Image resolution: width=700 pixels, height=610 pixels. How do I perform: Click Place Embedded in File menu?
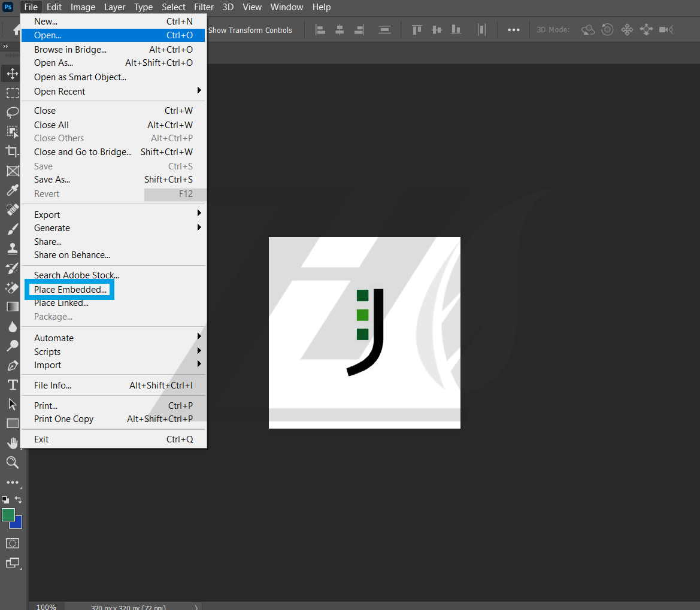click(71, 290)
